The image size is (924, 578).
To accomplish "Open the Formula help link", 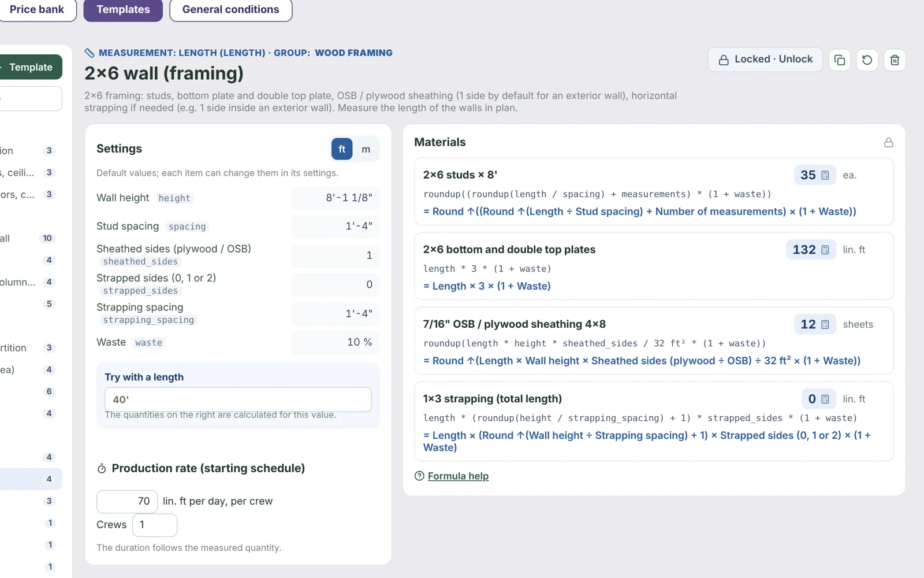I will pyautogui.click(x=458, y=476).
